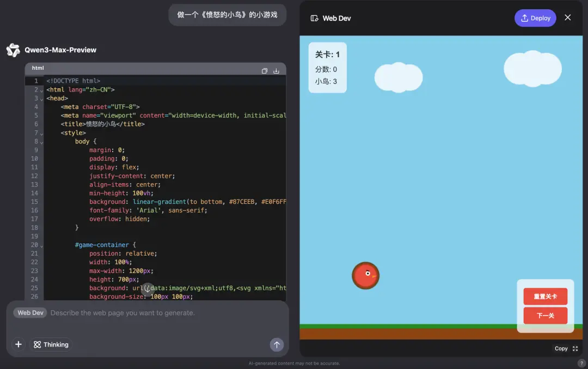This screenshot has width=588, height=369.
Task: Fold the body rule on line 8
Action: point(42,142)
